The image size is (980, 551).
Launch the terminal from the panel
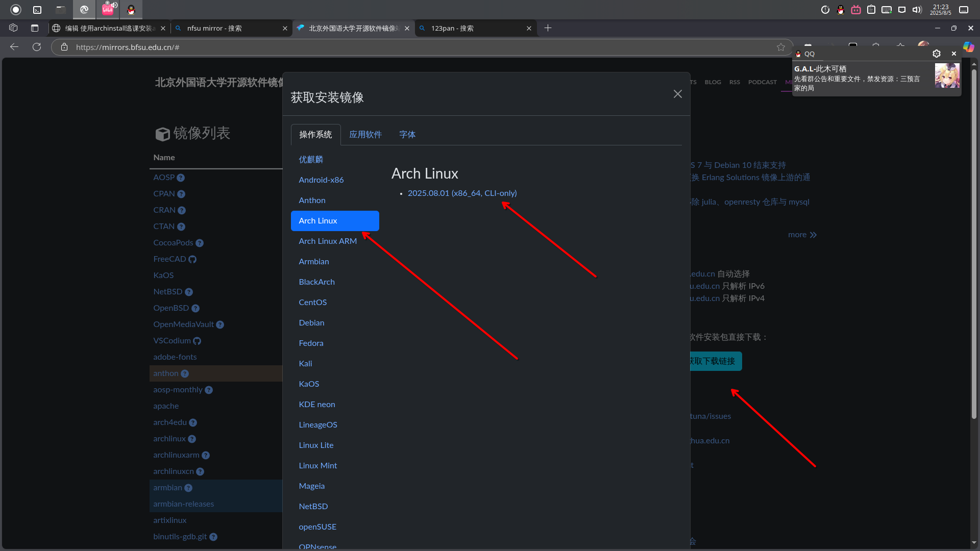[x=37, y=9]
